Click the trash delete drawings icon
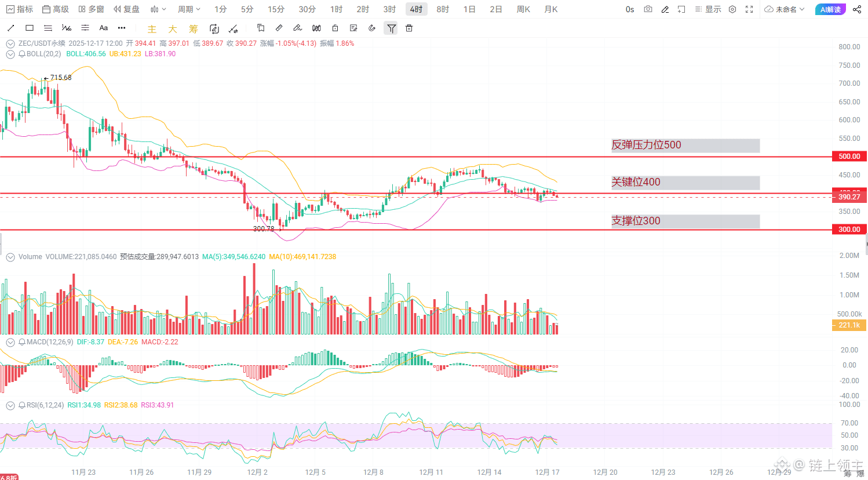Screen dimensions: 868x480 click(409, 28)
